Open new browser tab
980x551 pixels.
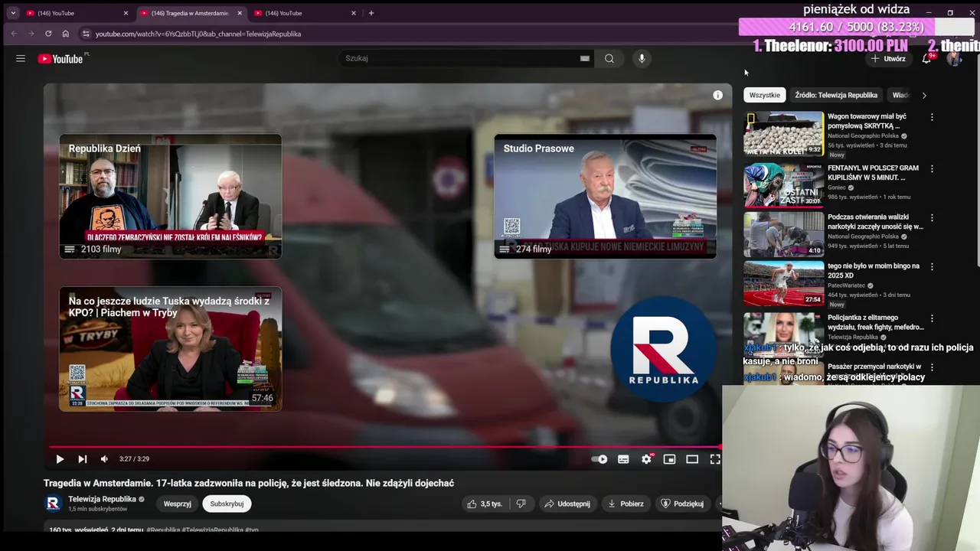pyautogui.click(x=371, y=13)
